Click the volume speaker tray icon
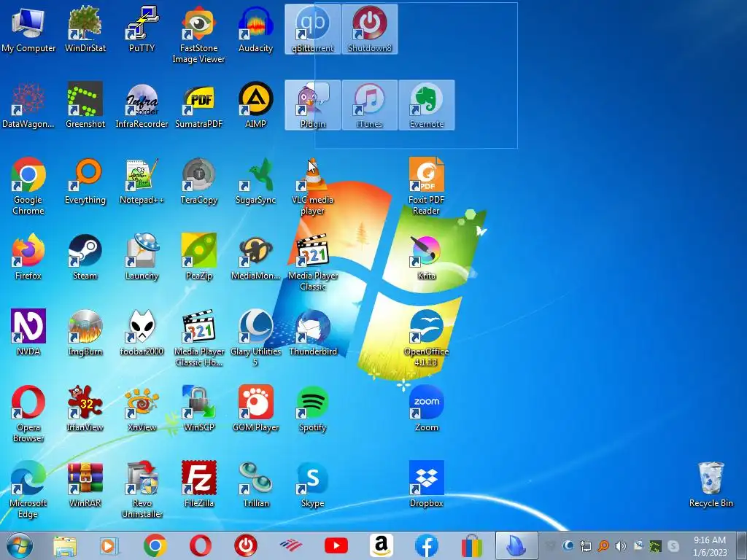The height and width of the screenshot is (560, 747). coord(620,546)
